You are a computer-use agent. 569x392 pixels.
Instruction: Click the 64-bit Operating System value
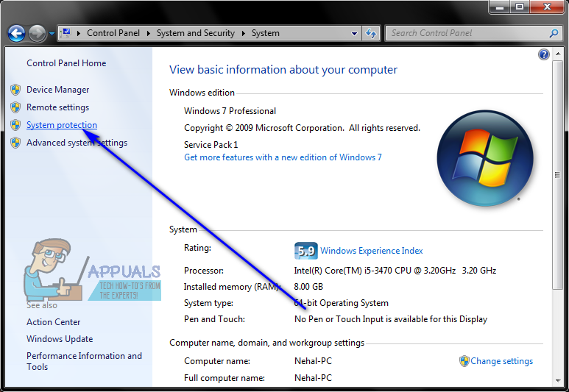pos(341,303)
